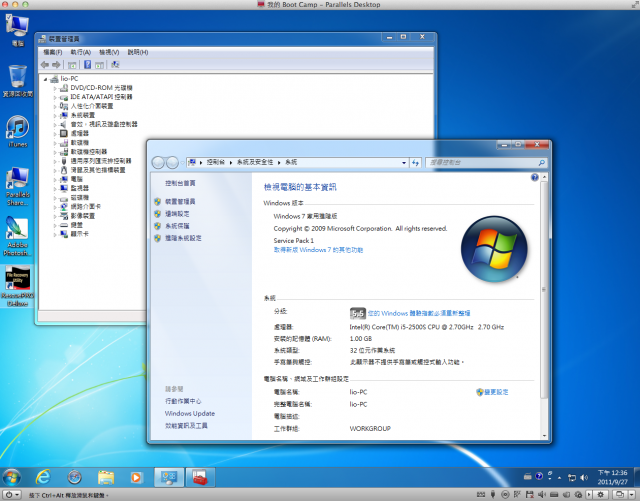
Task: Click the Back arrow in Device Manager toolbar
Action: tap(45, 65)
